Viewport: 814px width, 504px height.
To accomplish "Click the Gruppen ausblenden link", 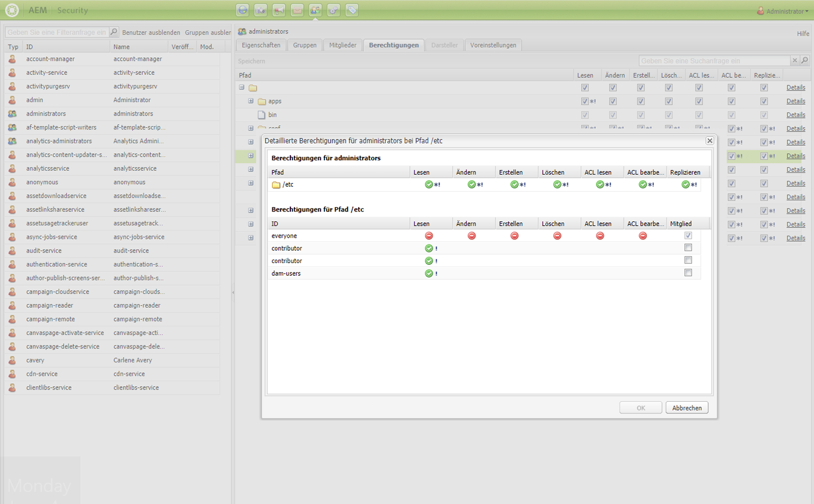I will [x=208, y=33].
